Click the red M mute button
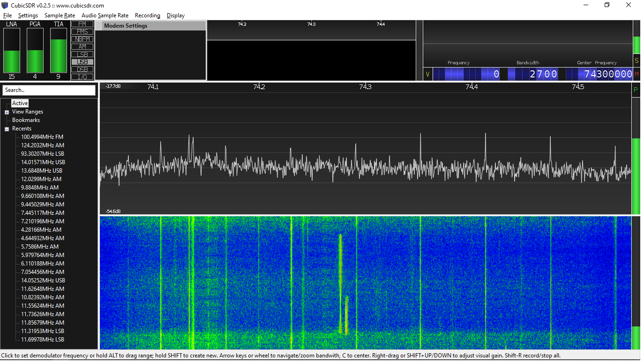 (637, 74)
